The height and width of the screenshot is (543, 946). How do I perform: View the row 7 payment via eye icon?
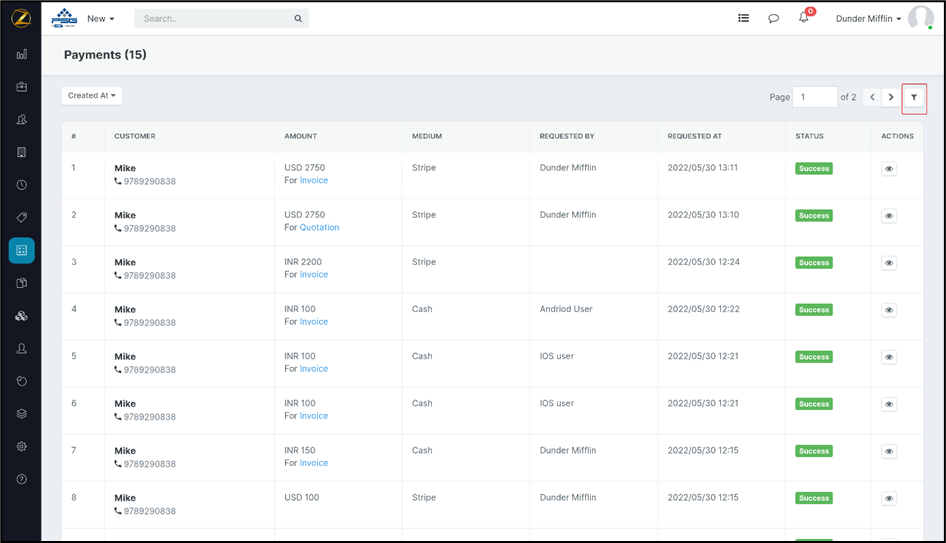point(889,451)
